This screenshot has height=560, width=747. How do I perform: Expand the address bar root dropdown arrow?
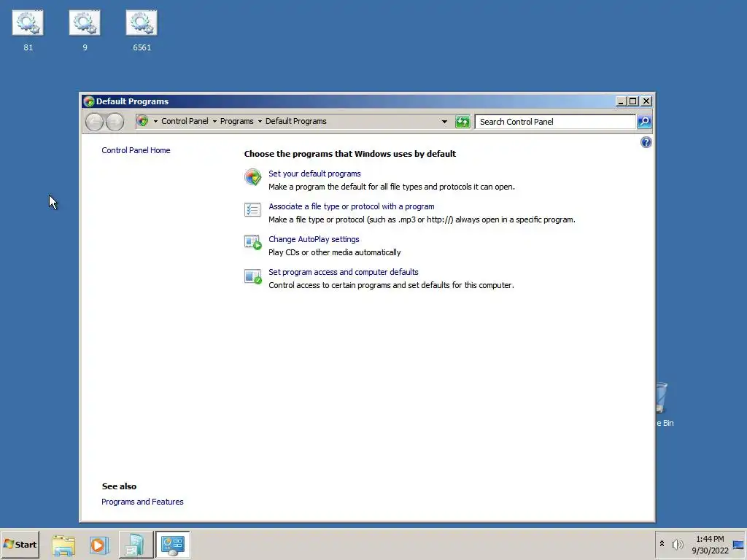click(x=155, y=122)
